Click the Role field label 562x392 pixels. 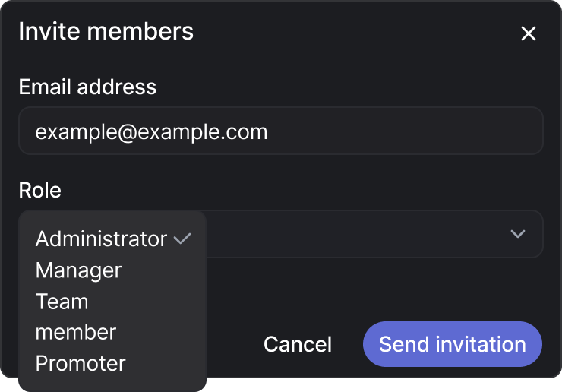tap(39, 190)
